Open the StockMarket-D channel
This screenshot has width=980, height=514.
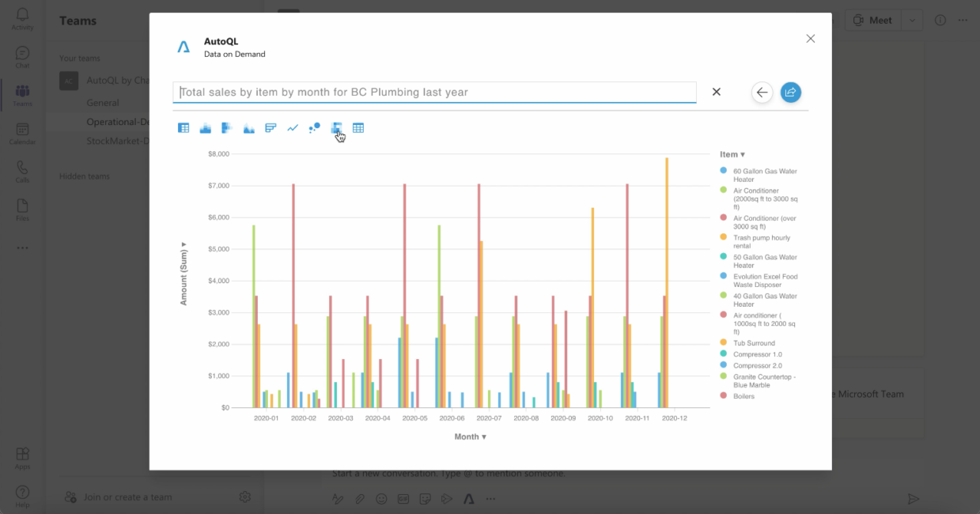[x=118, y=141]
